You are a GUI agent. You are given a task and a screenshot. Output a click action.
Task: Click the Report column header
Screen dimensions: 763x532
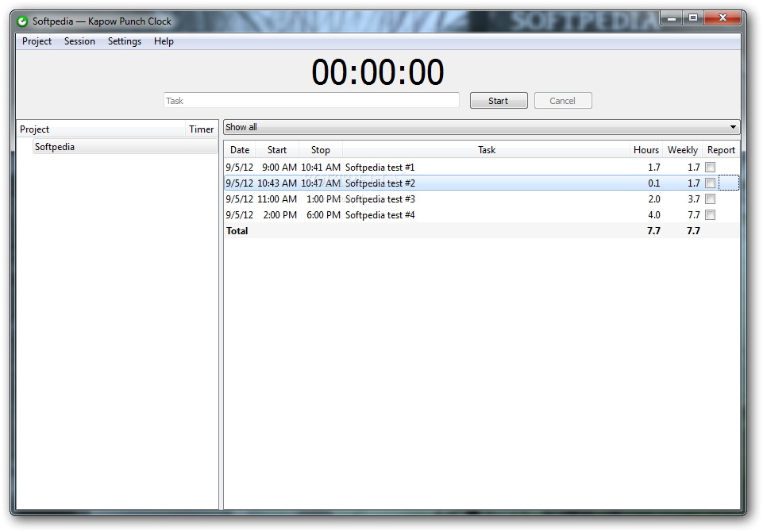[721, 150]
